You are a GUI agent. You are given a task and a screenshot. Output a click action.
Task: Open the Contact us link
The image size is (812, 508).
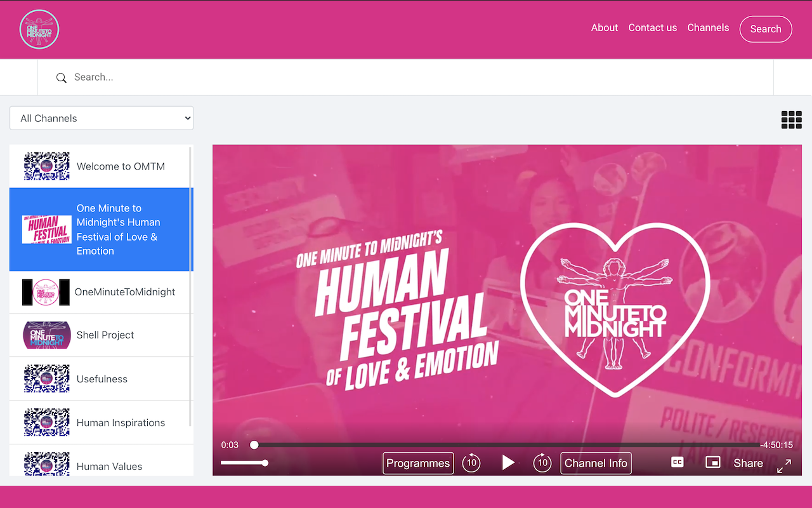tap(652, 28)
